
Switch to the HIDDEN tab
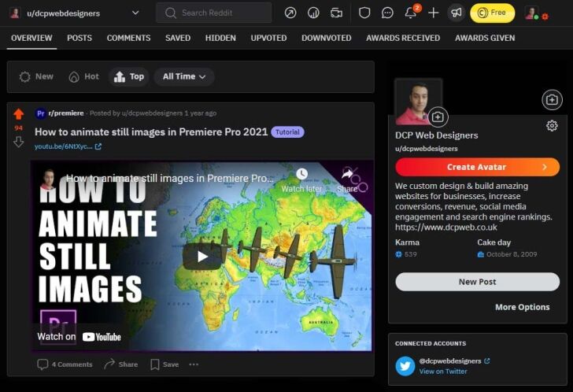point(220,38)
